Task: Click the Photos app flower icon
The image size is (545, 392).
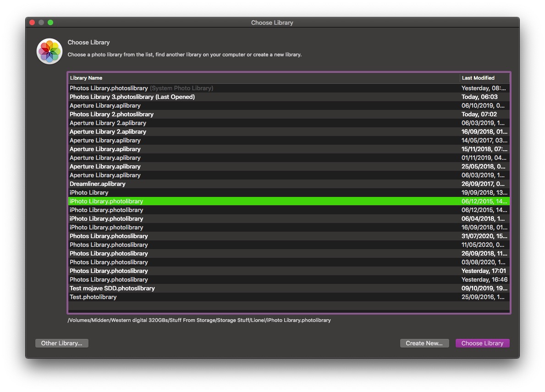Action: tap(50, 51)
